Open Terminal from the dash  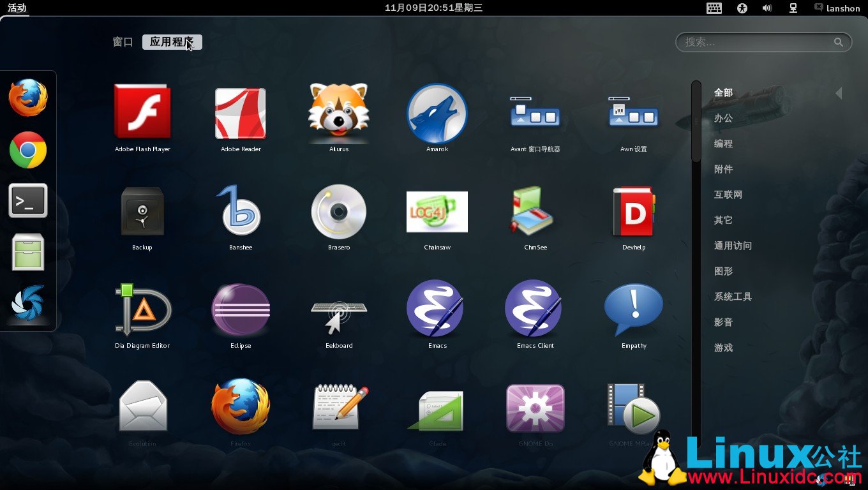(x=28, y=201)
